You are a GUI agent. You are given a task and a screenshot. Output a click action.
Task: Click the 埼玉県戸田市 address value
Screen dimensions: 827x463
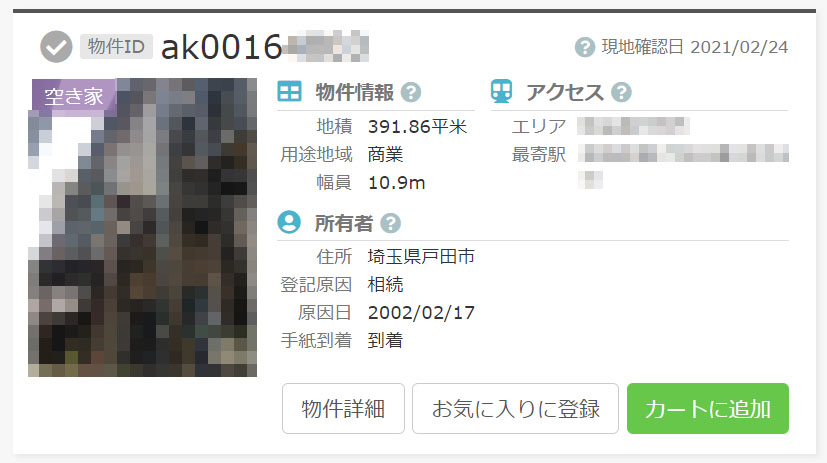click(x=421, y=256)
